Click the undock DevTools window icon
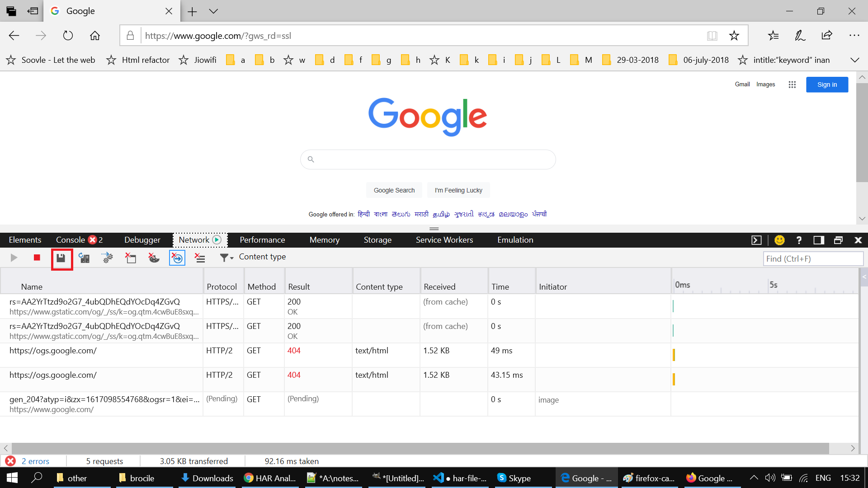868x488 pixels. tap(838, 240)
